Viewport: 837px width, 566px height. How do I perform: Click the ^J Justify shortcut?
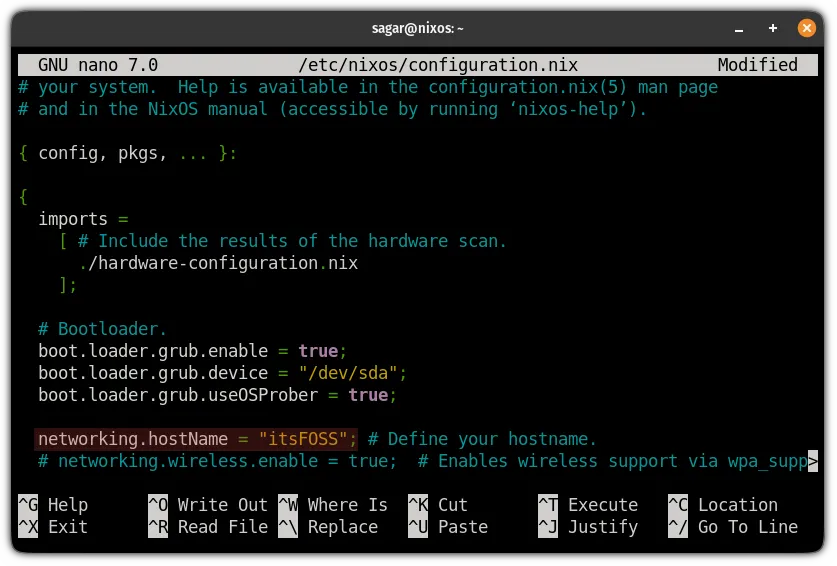click(588, 527)
